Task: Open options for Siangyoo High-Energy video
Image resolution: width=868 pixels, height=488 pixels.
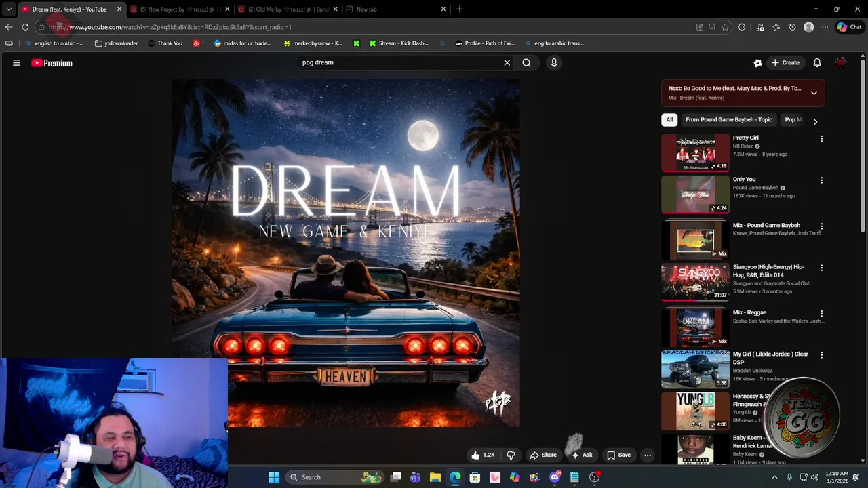Action: click(x=821, y=268)
